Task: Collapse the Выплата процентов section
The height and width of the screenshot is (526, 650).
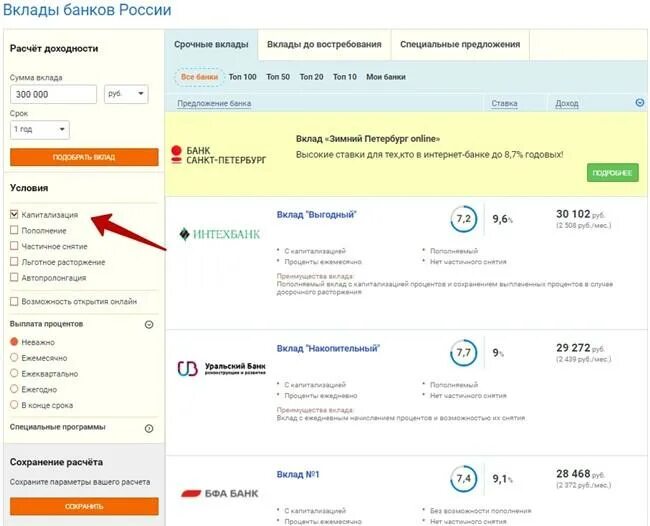Action: coord(149,325)
